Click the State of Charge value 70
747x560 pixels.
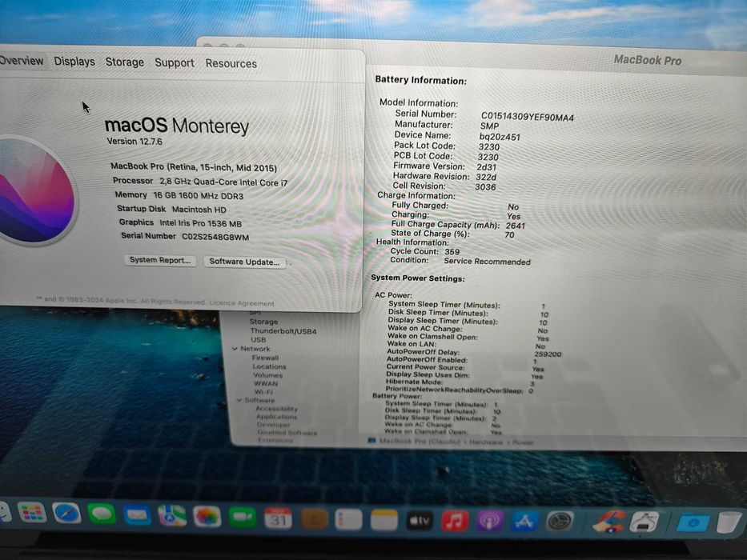click(x=509, y=234)
